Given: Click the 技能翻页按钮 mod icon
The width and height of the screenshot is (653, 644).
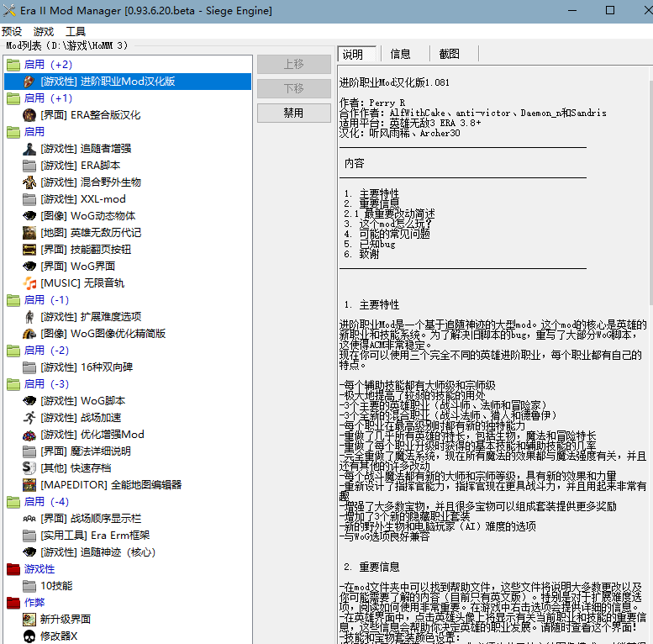Looking at the screenshot, I should (x=29, y=250).
